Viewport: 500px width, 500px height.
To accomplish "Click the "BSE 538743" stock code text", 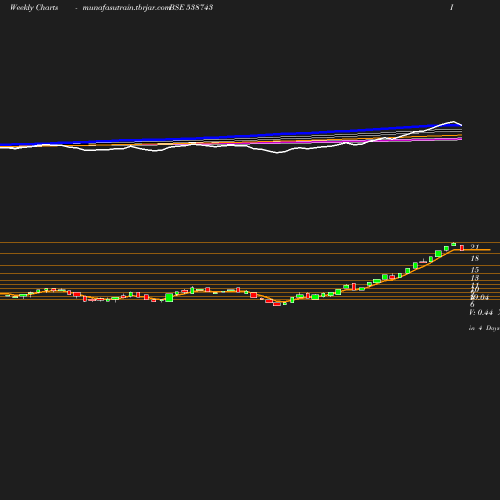I will point(191,7).
